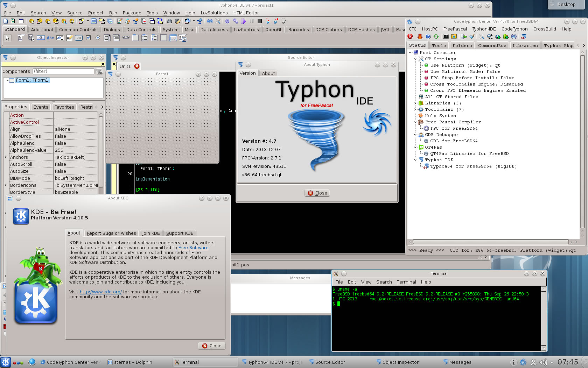Click the CodeTyphon Center horizontal scrollbar
Viewport: 588px width, 368px height.
click(491, 242)
